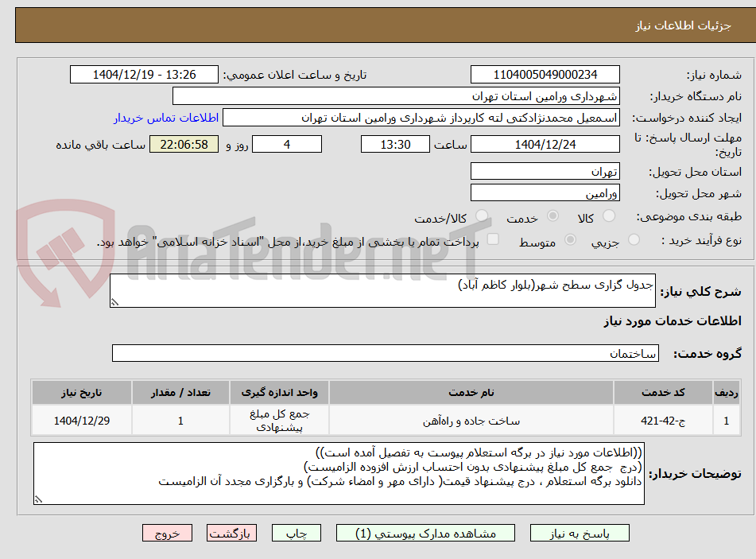Select the کالا radio button

coord(609,216)
